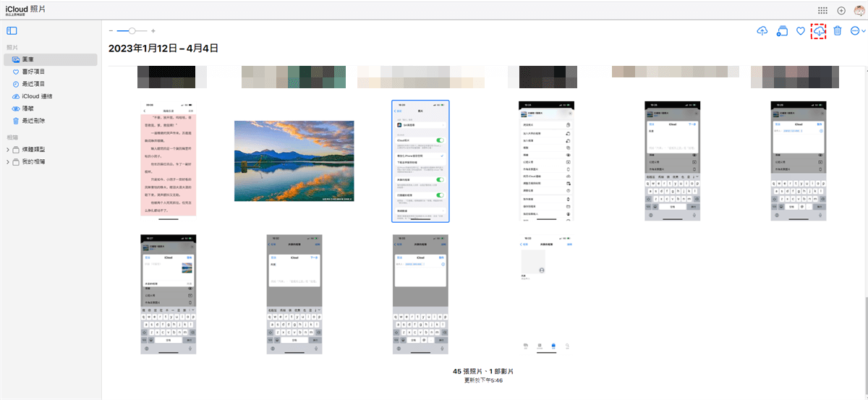Click the date range heading 2023年1月12日－4月4日
This screenshot has height=400, width=868.
coord(163,48)
